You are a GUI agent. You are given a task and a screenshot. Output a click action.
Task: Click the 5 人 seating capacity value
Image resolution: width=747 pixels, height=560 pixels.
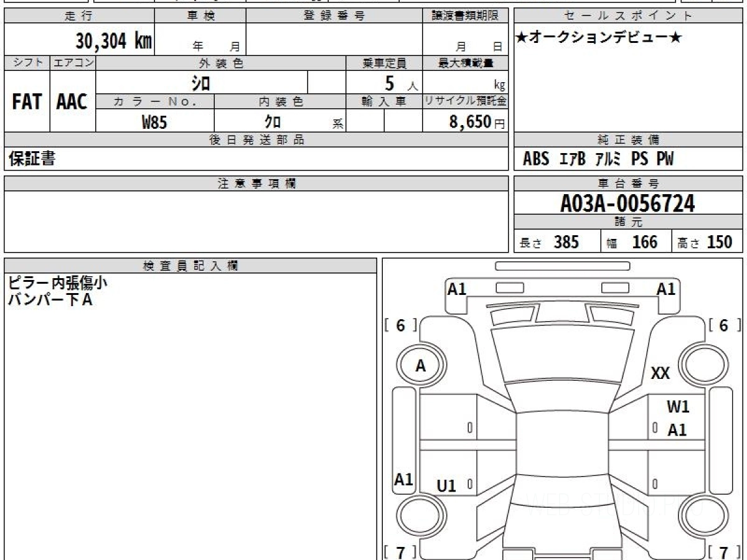coord(400,83)
